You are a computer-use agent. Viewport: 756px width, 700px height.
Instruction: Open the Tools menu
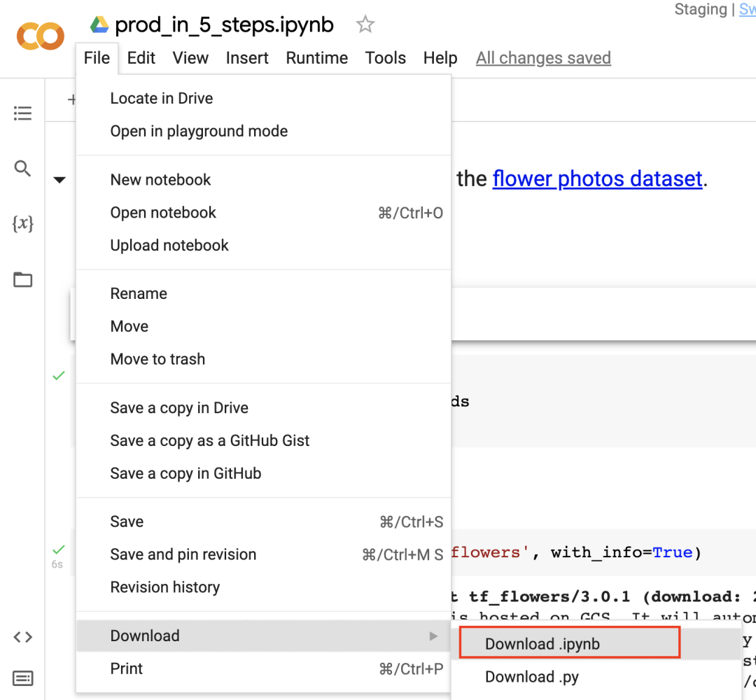tap(385, 58)
